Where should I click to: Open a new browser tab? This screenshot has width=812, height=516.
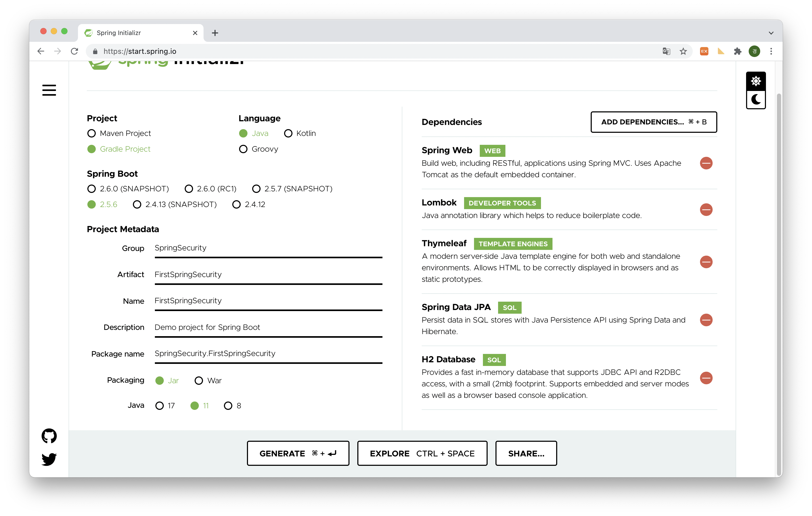pos(215,33)
